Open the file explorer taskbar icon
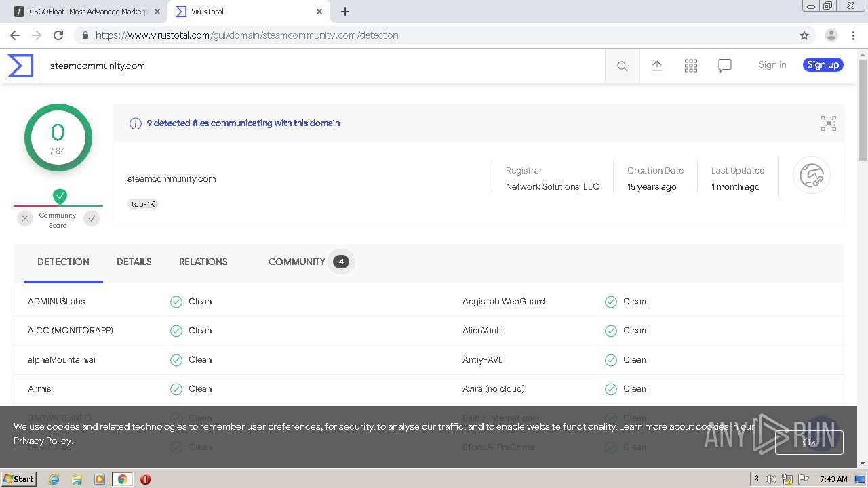The height and width of the screenshot is (488, 868). 77,479
